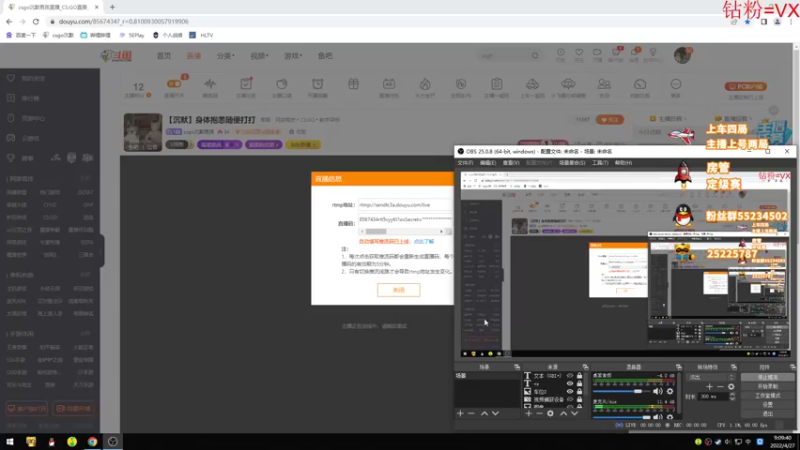Move source up in OBS Sources dock

(563, 413)
